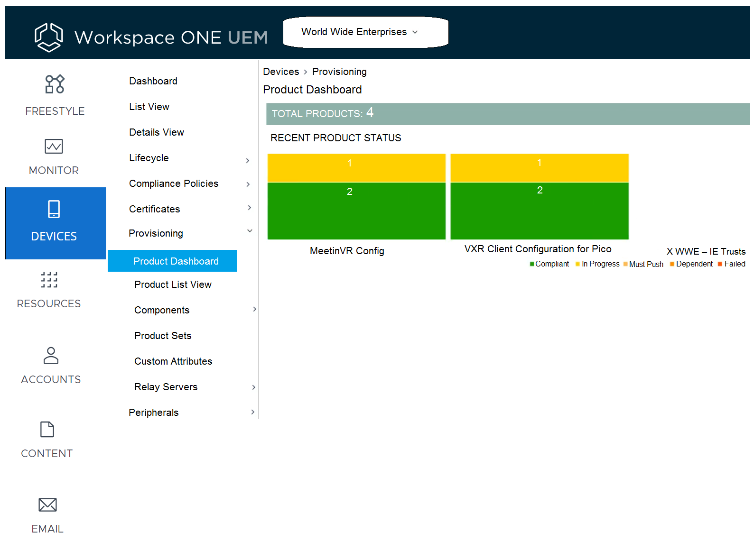Viewport: 754px width, 560px height.
Task: Expand the Certificates submenu chevron
Action: coord(249,208)
